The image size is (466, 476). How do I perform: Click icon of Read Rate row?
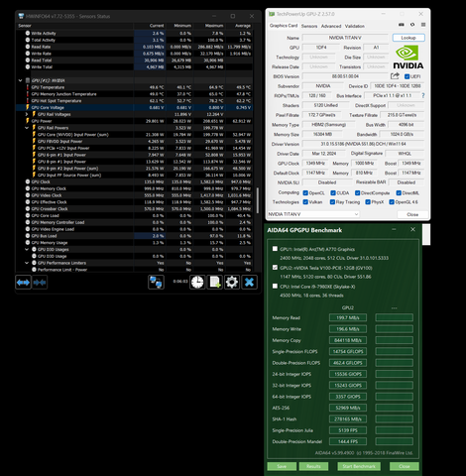pyautogui.click(x=28, y=47)
